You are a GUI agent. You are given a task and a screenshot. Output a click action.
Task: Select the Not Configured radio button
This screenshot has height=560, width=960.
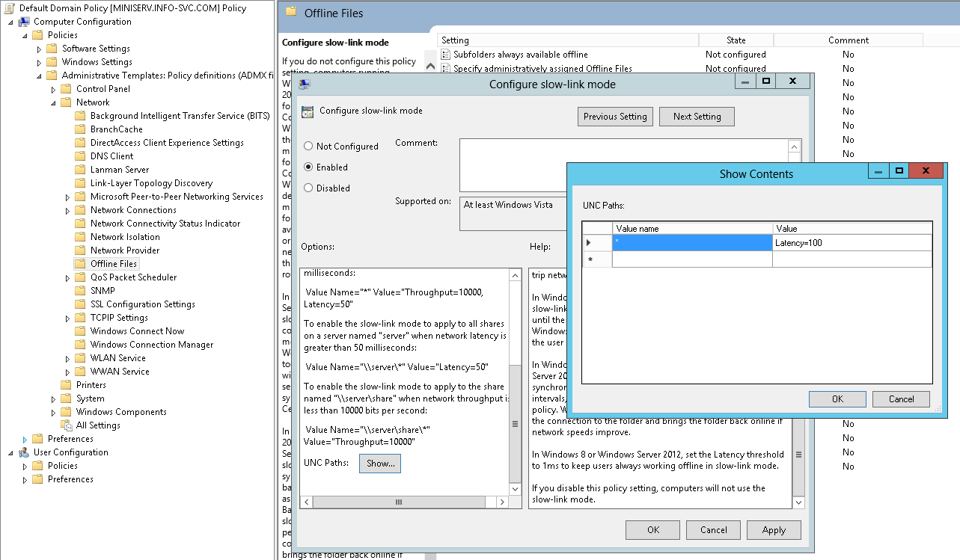(x=308, y=147)
